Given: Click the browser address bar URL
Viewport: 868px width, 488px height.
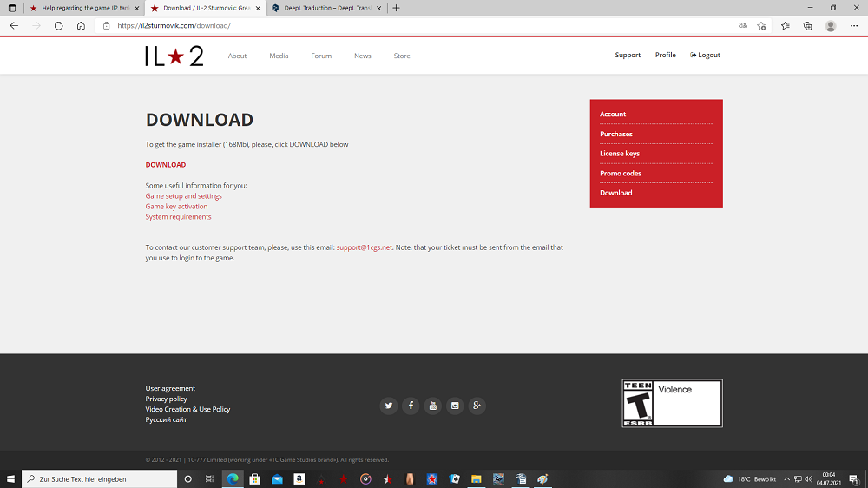Looking at the screenshot, I should coord(174,25).
